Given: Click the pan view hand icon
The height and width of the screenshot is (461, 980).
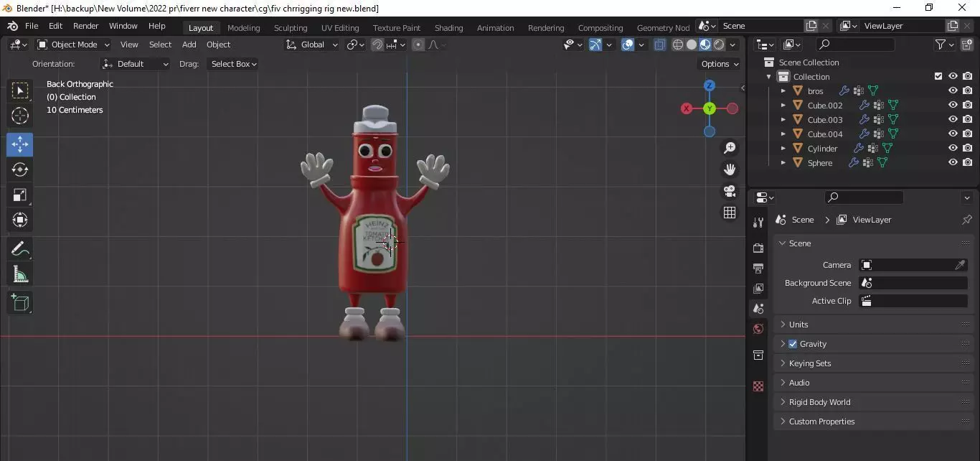Looking at the screenshot, I should [x=730, y=169].
